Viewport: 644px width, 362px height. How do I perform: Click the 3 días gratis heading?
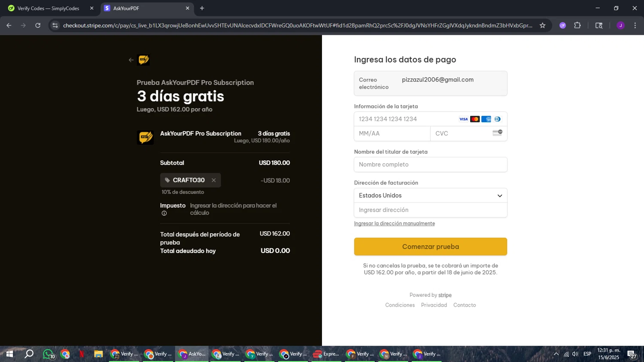coord(180,96)
